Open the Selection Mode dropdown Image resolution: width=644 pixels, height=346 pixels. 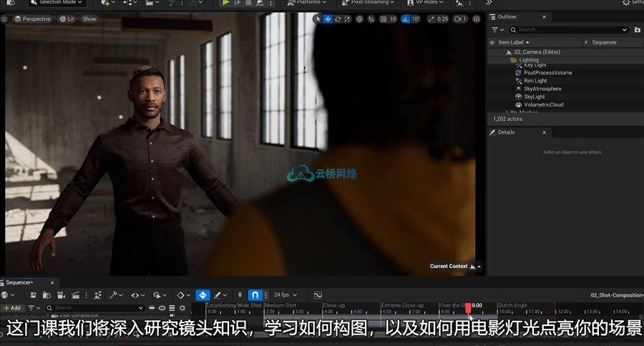[57, 2]
